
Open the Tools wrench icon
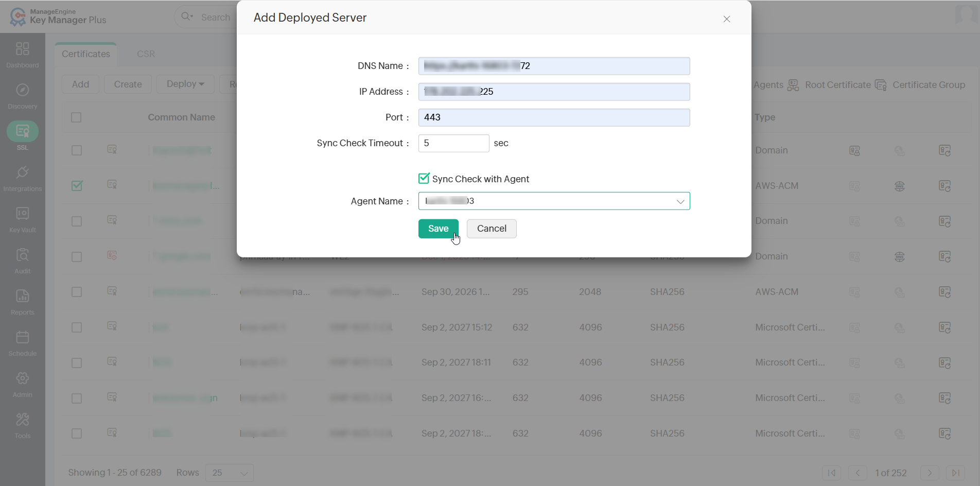click(22, 420)
